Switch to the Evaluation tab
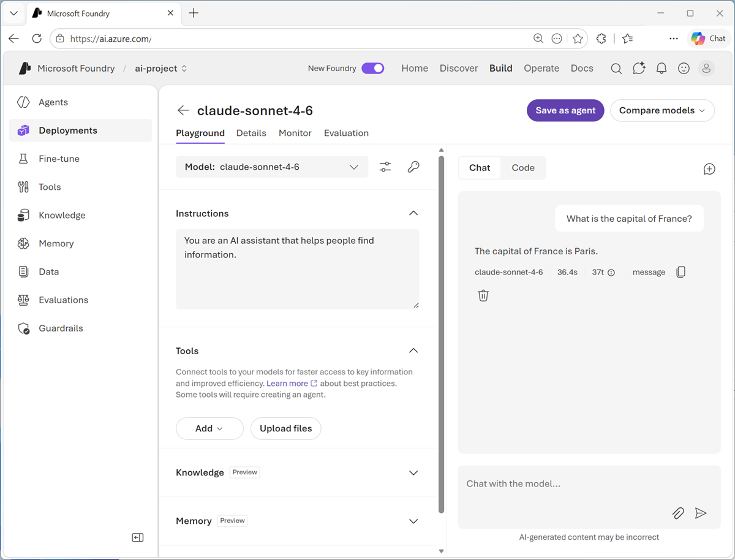Image resolution: width=735 pixels, height=560 pixels. (346, 133)
